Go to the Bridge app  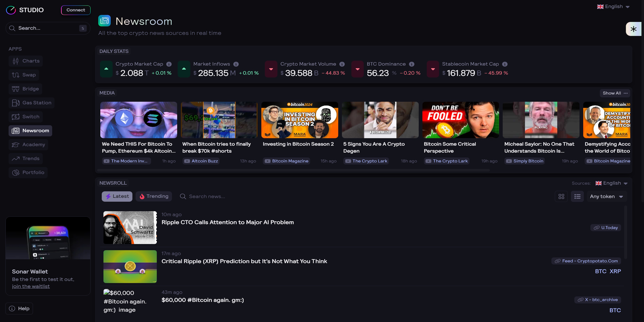(x=25, y=89)
